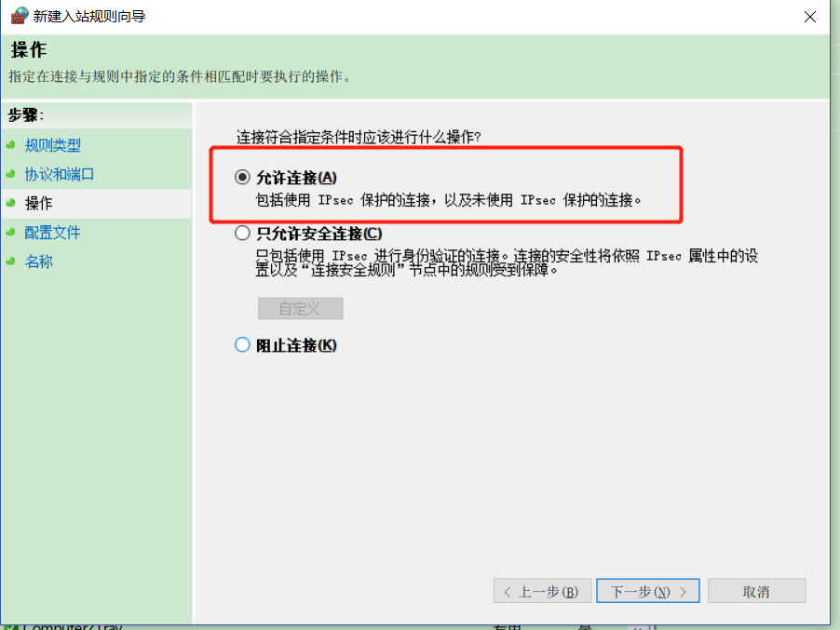Click the green bullet beside 配置文件

tap(10, 233)
